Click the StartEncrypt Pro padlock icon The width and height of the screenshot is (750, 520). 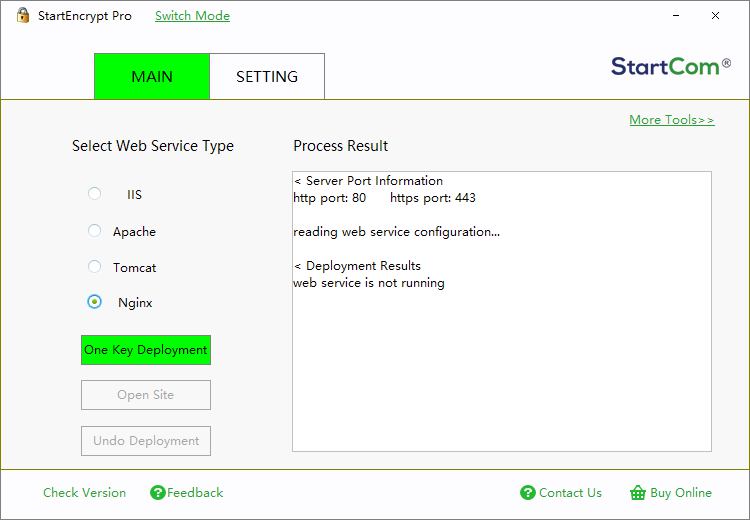pyautogui.click(x=22, y=15)
